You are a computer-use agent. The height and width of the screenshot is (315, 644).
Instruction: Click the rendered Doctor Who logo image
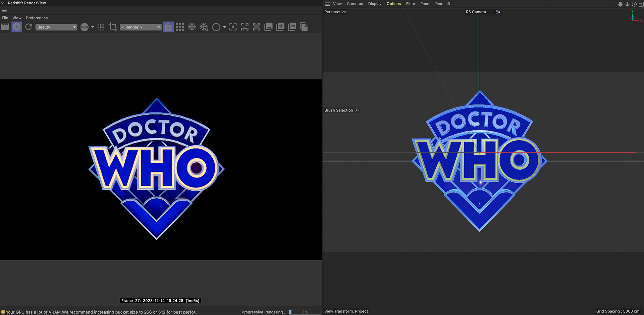pyautogui.click(x=156, y=169)
